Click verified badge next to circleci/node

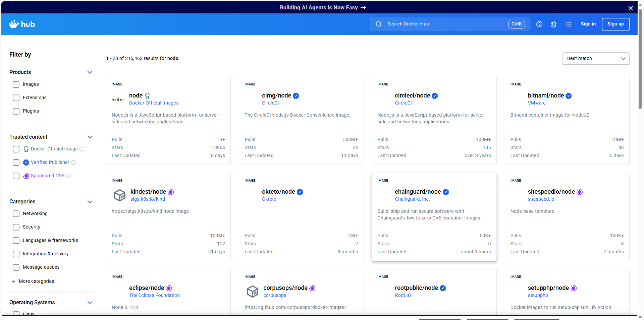pyautogui.click(x=435, y=96)
